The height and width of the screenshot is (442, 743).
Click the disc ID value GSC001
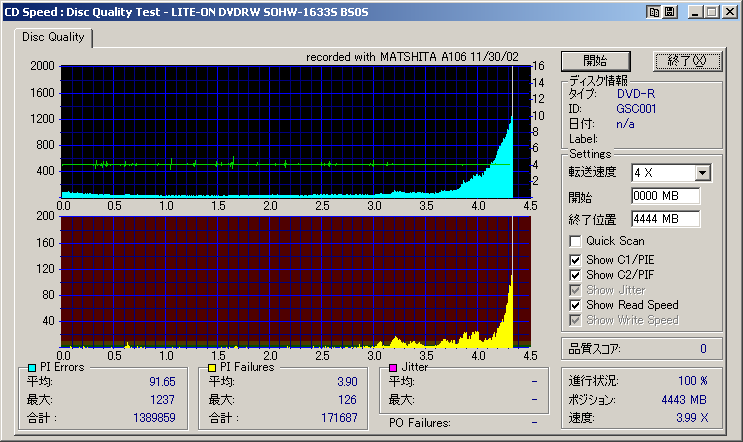[x=636, y=109]
